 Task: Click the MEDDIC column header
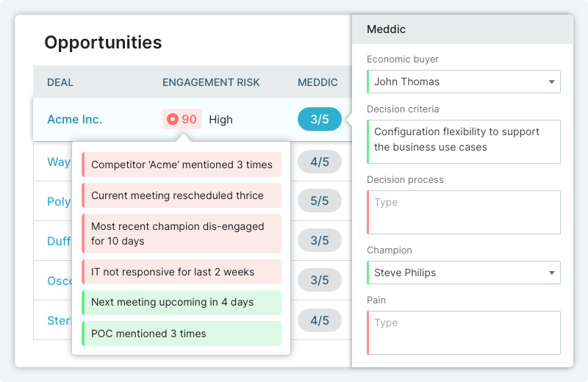pos(318,82)
